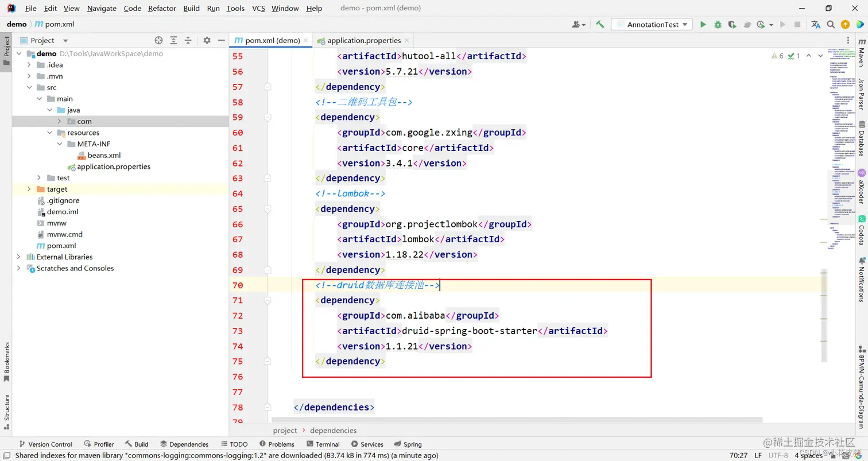The height and width of the screenshot is (461, 868).
Task: Open the user account icon
Action: pos(579,25)
